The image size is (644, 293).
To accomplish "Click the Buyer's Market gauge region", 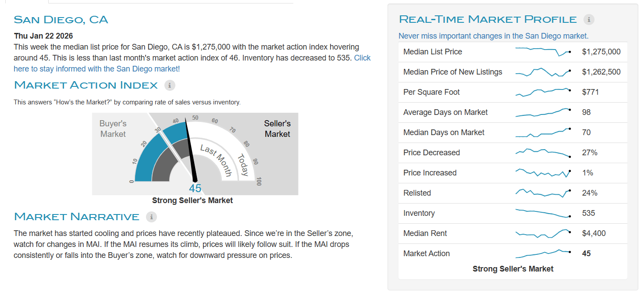I will coord(113,129).
